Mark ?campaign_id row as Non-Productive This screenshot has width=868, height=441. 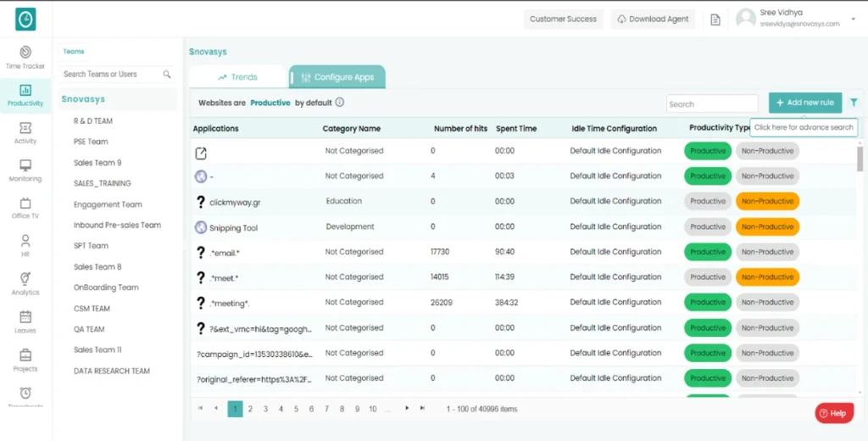coord(767,353)
